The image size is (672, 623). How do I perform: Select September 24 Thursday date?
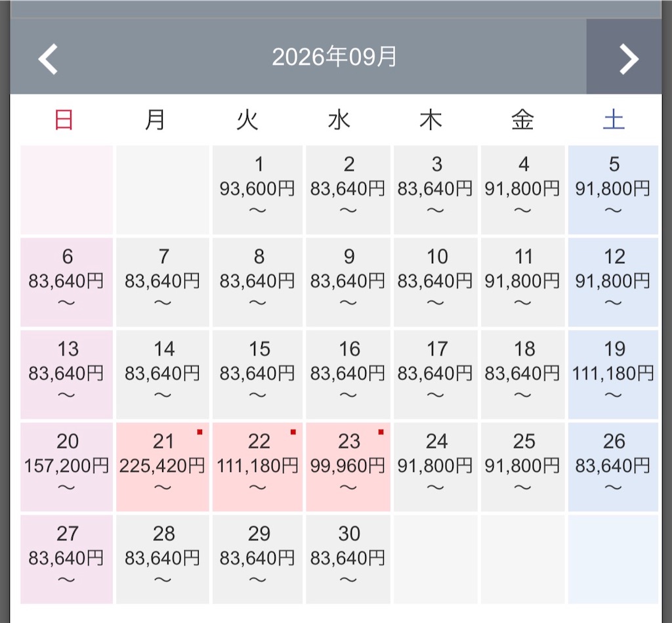pyautogui.click(x=436, y=467)
